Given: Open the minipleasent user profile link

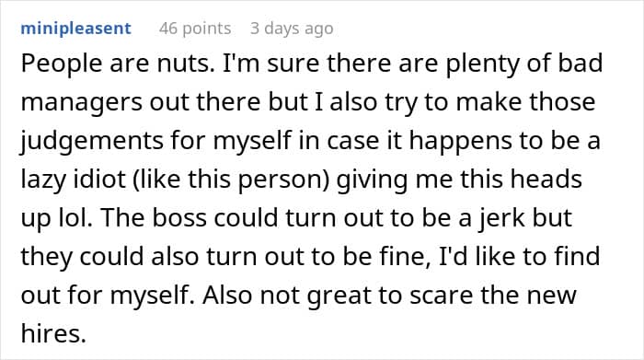Looking at the screenshot, I should (x=76, y=29).
